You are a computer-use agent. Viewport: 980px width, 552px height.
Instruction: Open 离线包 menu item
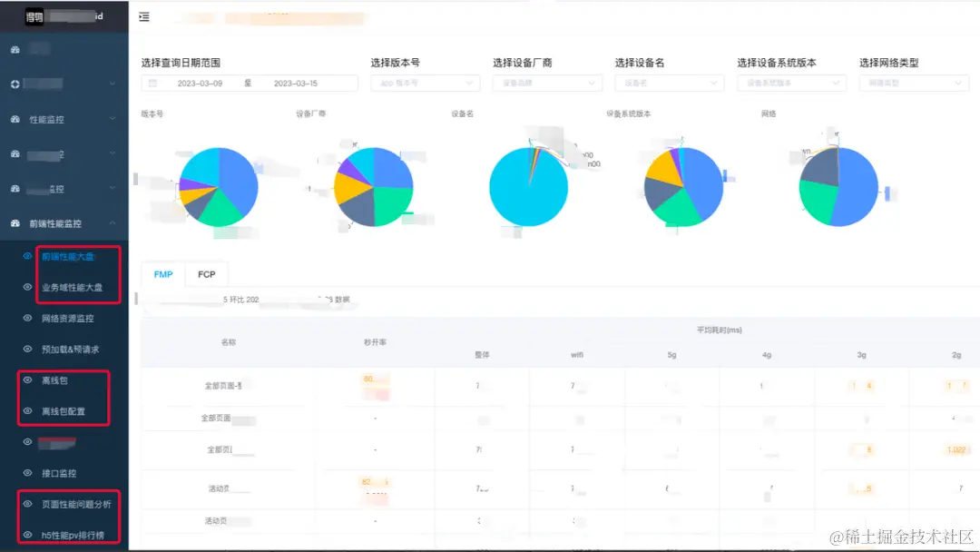[x=54, y=380]
